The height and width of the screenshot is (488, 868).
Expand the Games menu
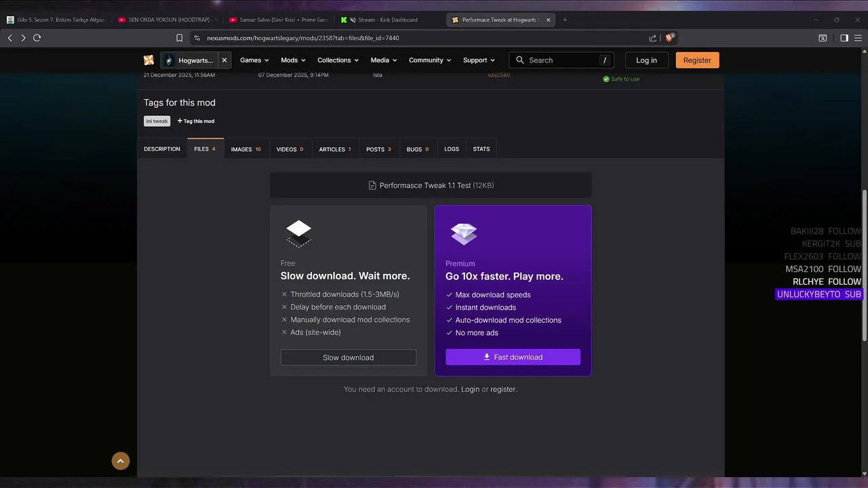[x=254, y=60]
